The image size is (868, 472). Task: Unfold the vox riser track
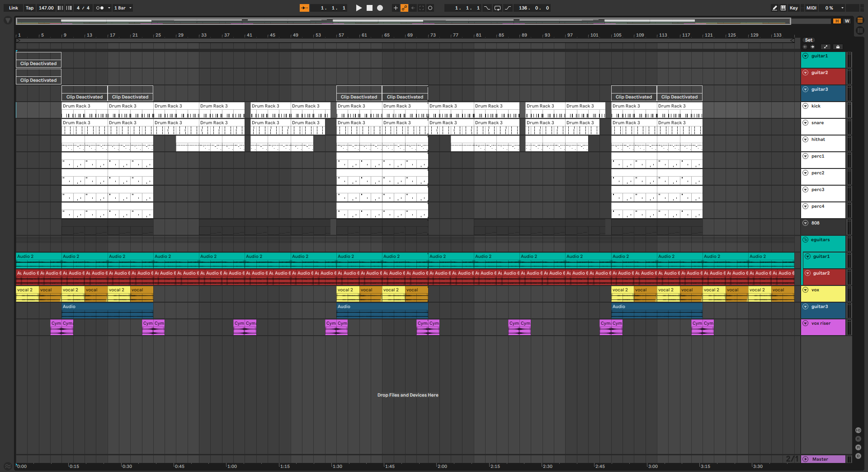(806, 323)
